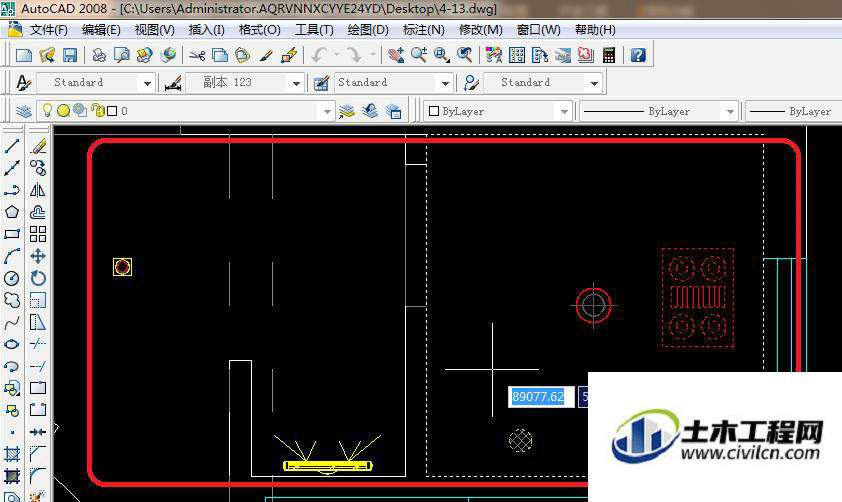The height and width of the screenshot is (502, 842).
Task: Open the Redo history dropdown arrow
Action: point(372,54)
